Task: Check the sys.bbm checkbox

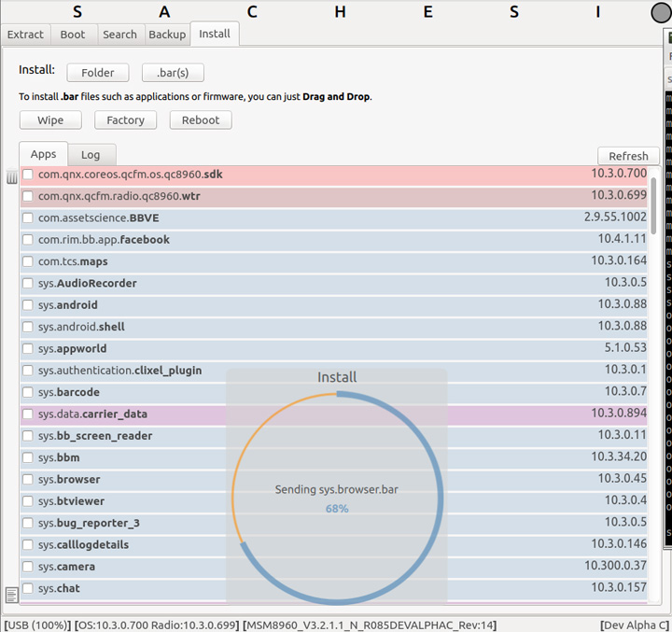Action: 28,457
